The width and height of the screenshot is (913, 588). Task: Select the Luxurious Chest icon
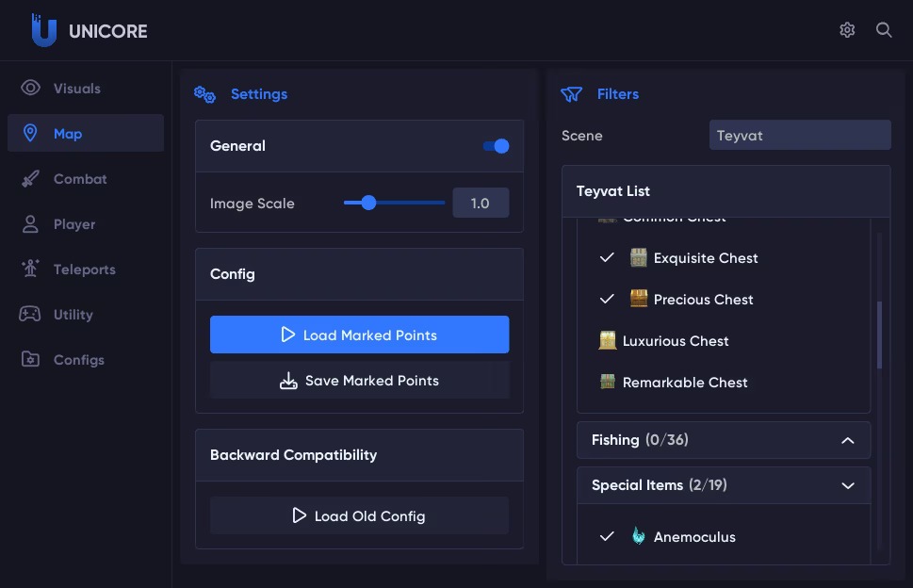(x=608, y=340)
